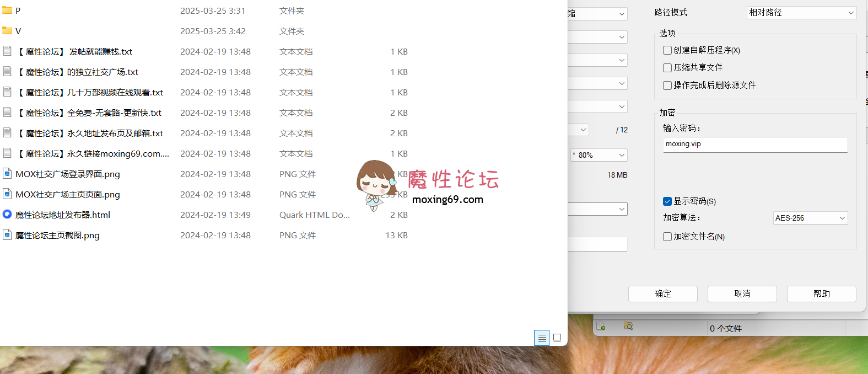Viewport: 868px width, 374px height.
Task: Click the MOX社交广场登录界面.png file icon
Action: point(7,174)
